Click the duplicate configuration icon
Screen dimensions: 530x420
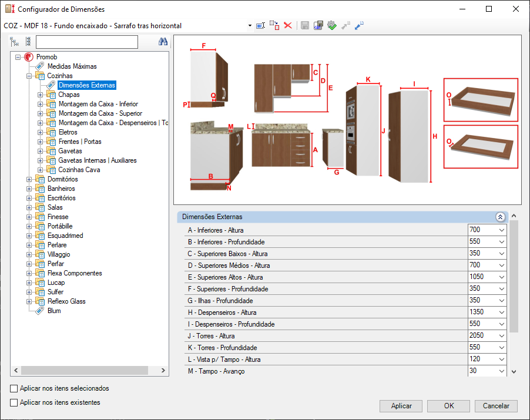[274, 25]
